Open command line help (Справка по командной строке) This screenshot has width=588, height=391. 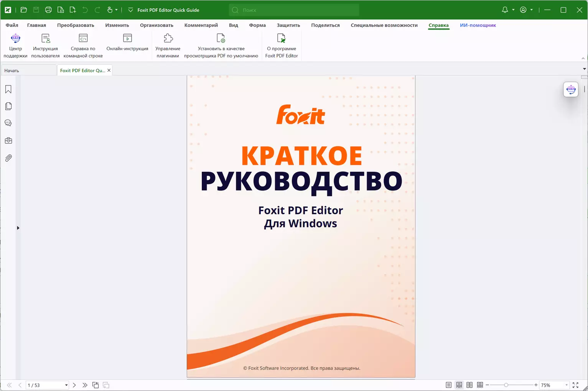(83, 46)
